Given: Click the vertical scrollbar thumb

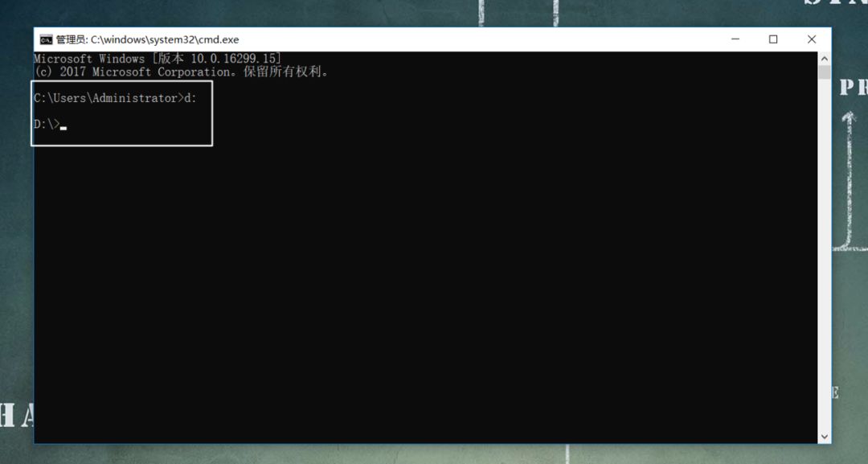Looking at the screenshot, I should pos(825,72).
